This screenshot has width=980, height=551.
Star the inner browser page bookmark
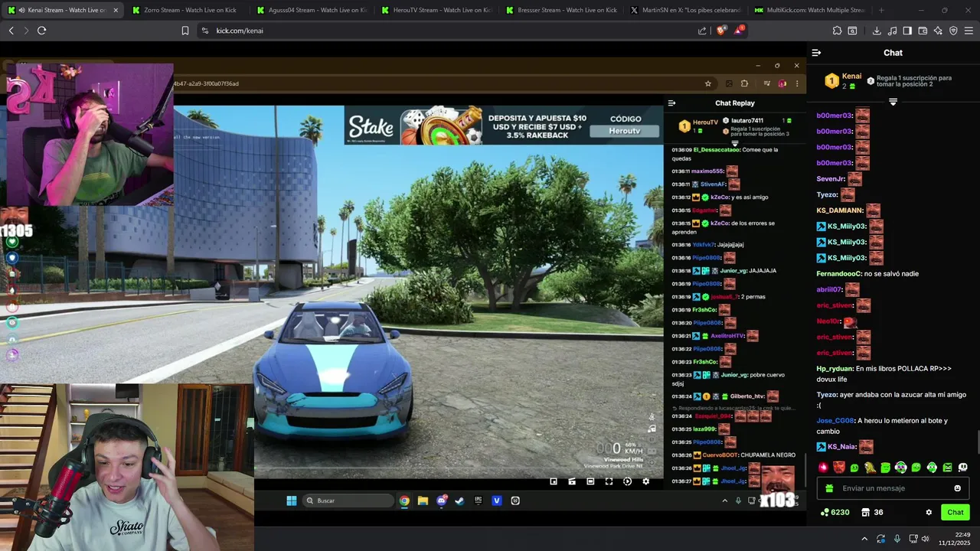(x=708, y=83)
